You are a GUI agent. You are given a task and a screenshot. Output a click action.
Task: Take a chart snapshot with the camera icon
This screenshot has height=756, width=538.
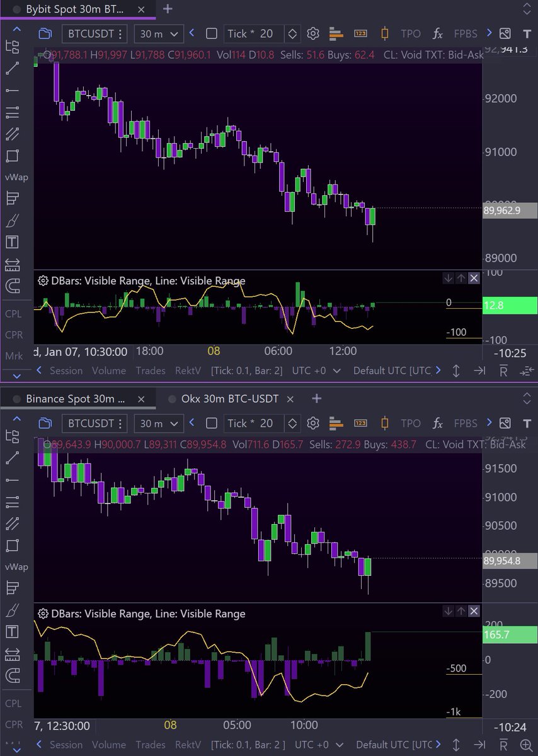[505, 34]
